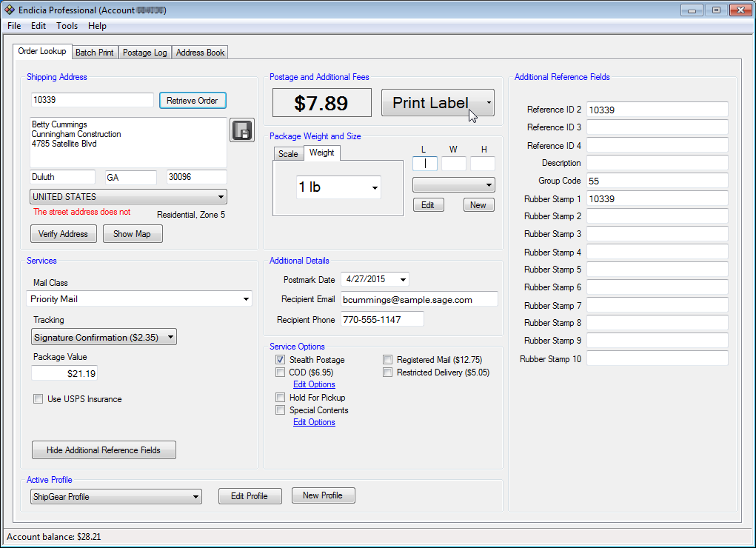Switch to the Postage Log tab

tap(144, 52)
